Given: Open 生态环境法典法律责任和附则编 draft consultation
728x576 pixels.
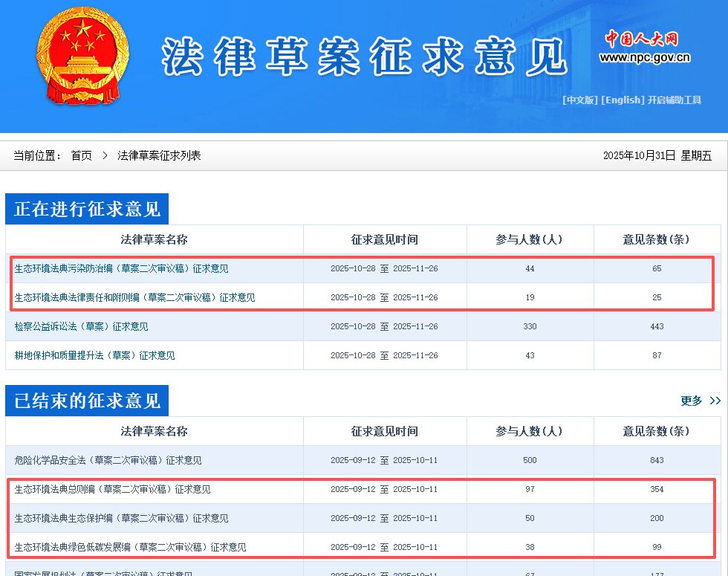Looking at the screenshot, I should pos(134,297).
